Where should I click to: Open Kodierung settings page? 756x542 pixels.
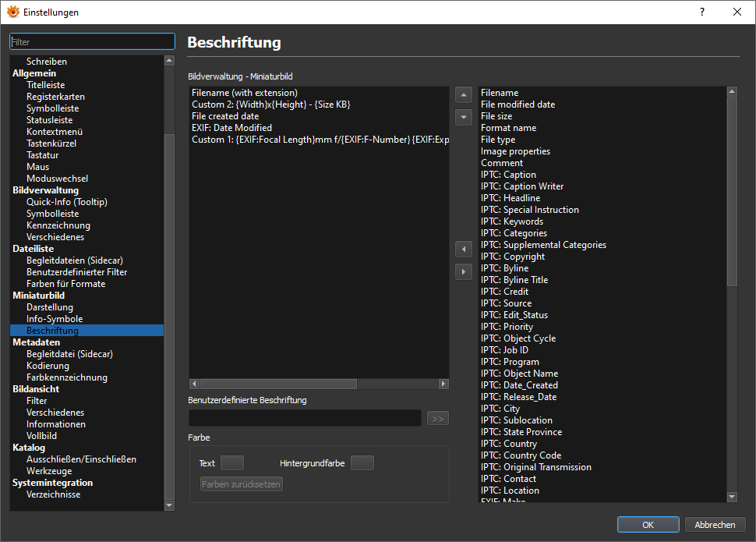coord(48,366)
